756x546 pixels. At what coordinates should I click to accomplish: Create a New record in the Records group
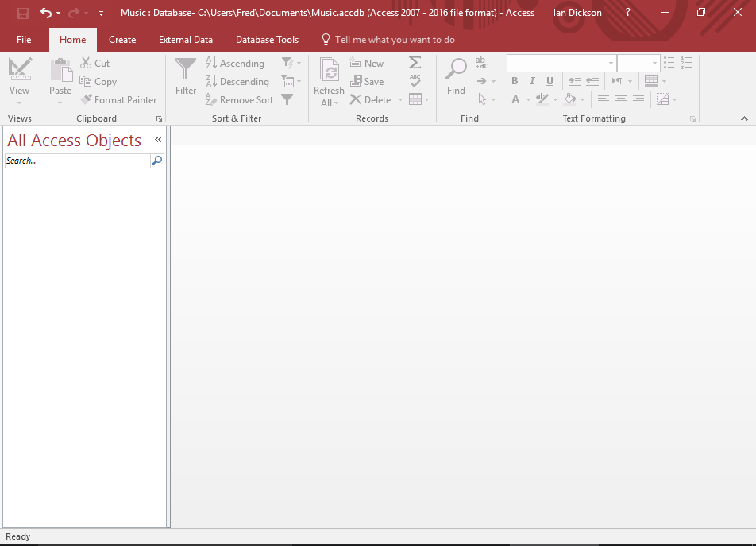[366, 64]
